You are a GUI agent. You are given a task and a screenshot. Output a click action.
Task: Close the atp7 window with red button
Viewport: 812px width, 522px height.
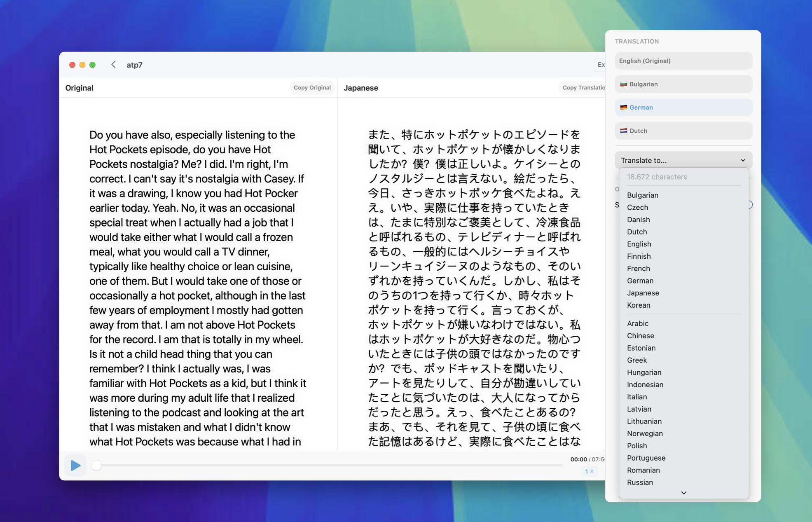point(72,65)
